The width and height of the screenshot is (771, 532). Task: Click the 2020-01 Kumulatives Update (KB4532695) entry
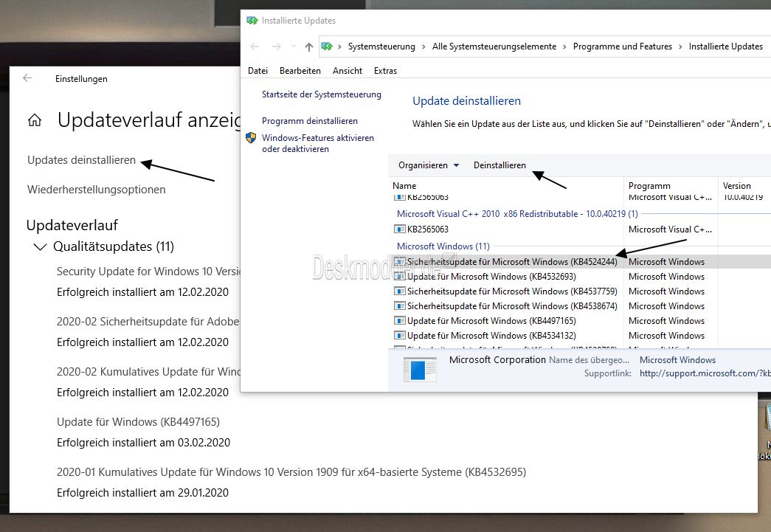[x=291, y=472]
